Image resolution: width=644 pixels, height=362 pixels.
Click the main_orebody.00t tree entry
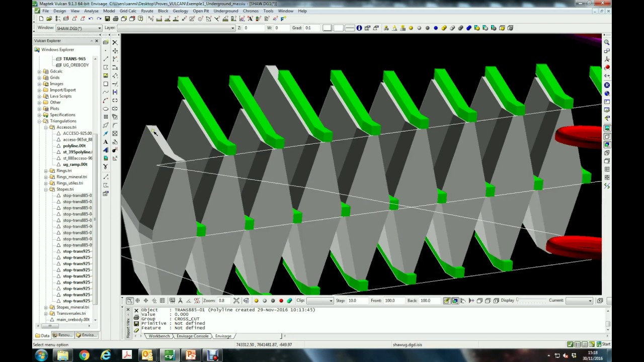coord(73,320)
